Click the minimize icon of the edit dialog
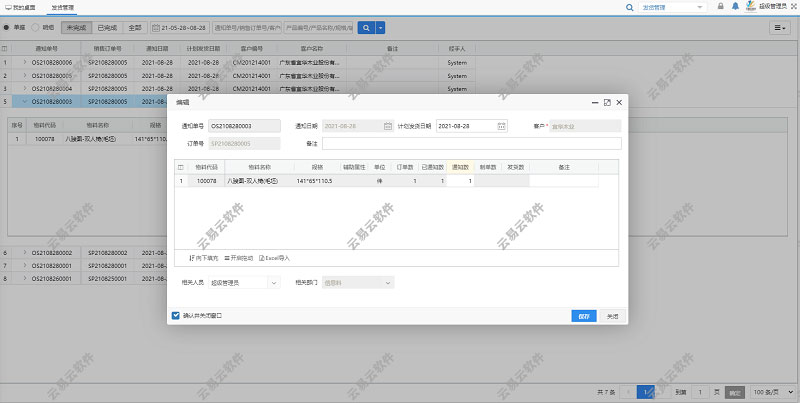The image size is (800, 403). (595, 103)
